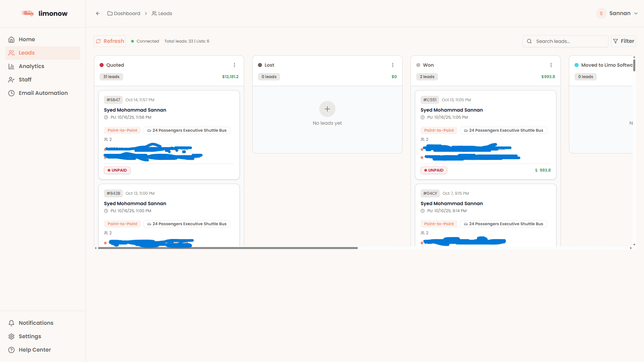The width and height of the screenshot is (644, 362).
Task: Click the back arrow in the breadcrumb bar
Action: (x=98, y=13)
